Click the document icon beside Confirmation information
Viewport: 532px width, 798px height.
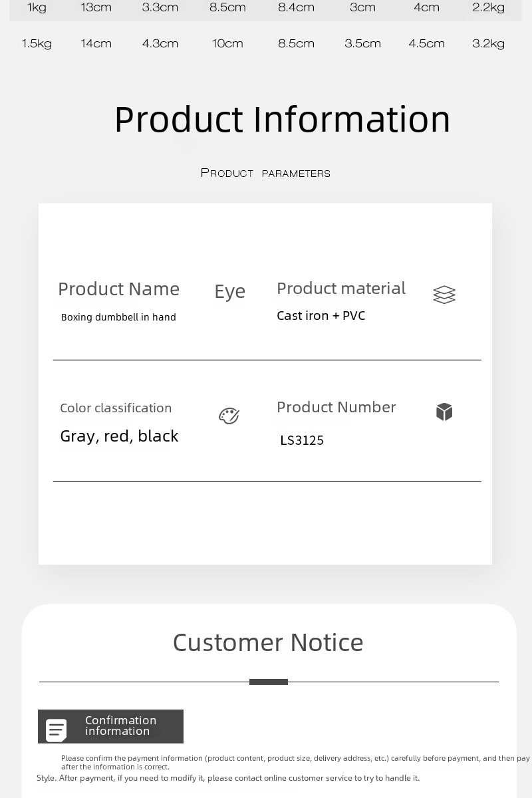coord(57,730)
